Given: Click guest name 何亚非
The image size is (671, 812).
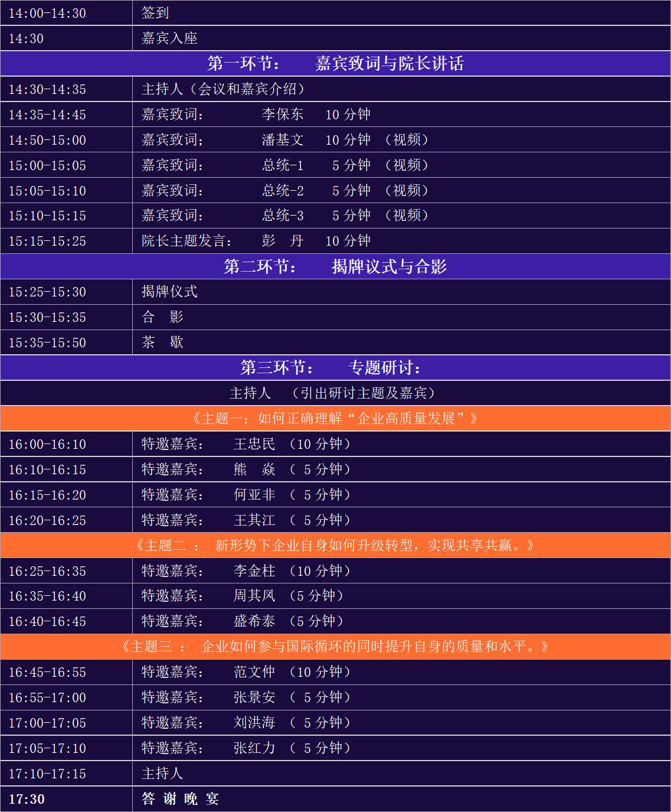Looking at the screenshot, I should pyautogui.click(x=254, y=495).
